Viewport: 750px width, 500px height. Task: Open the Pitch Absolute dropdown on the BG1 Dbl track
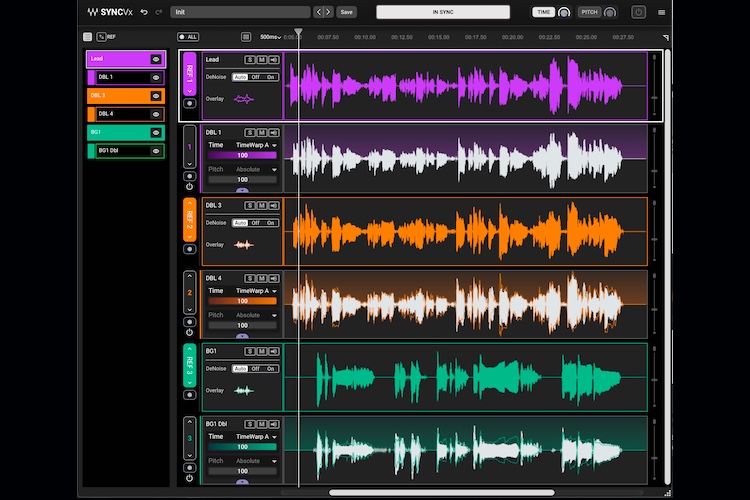point(256,461)
